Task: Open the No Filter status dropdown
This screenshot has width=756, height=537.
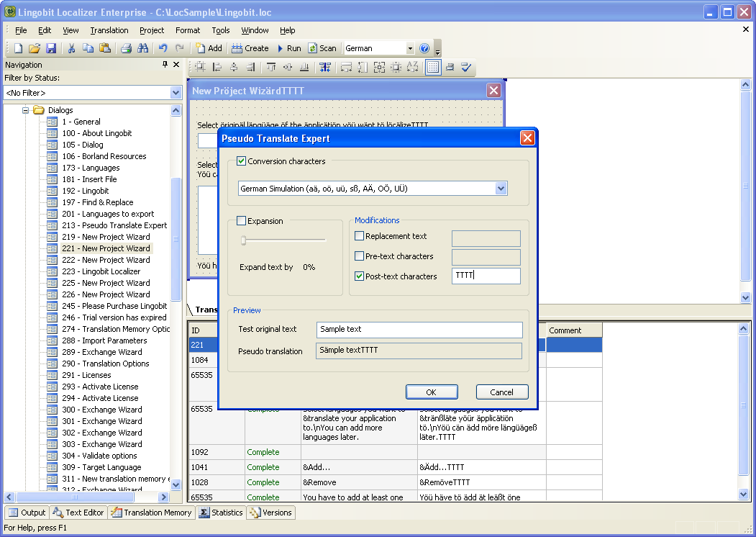Action: pos(176,93)
